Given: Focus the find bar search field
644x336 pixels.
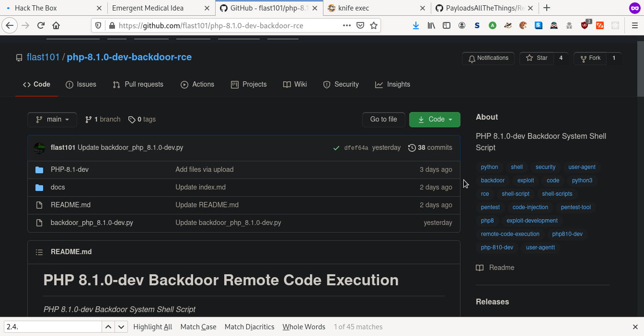Looking at the screenshot, I should pos(53,327).
